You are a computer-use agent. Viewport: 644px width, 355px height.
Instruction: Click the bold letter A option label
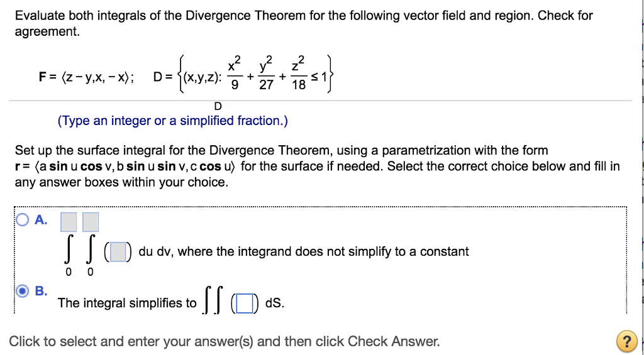point(41,219)
